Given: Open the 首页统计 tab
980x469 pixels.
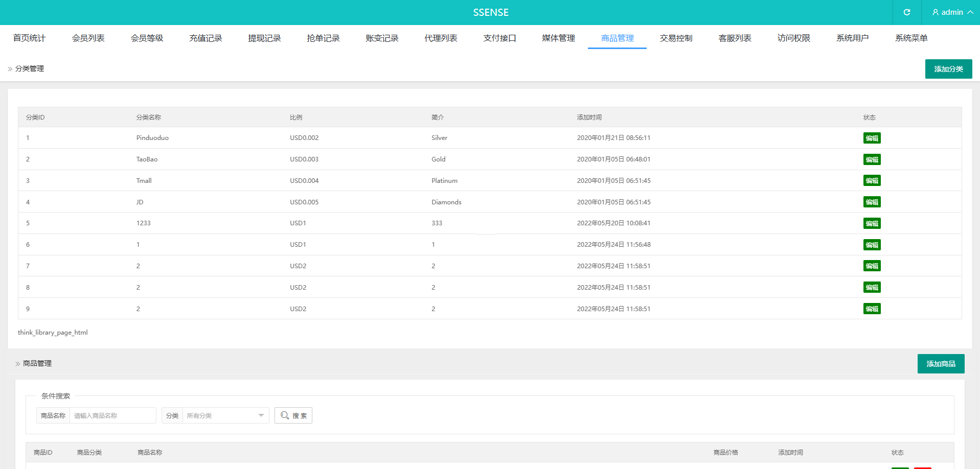Looking at the screenshot, I should pos(29,38).
